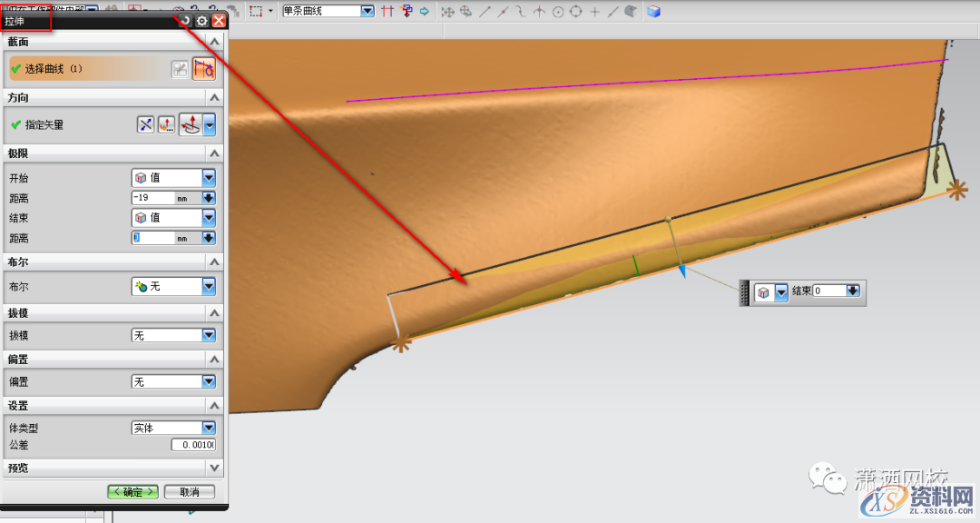The width and height of the screenshot is (980, 523).
Task: Open the Vector Dialog icon in 方向
Action: click(166, 124)
